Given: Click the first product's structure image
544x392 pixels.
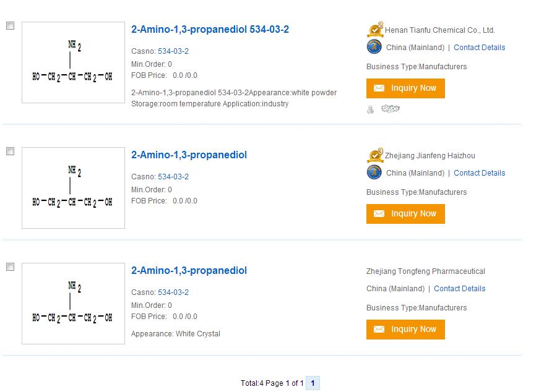Looking at the screenshot, I should pos(73,62).
